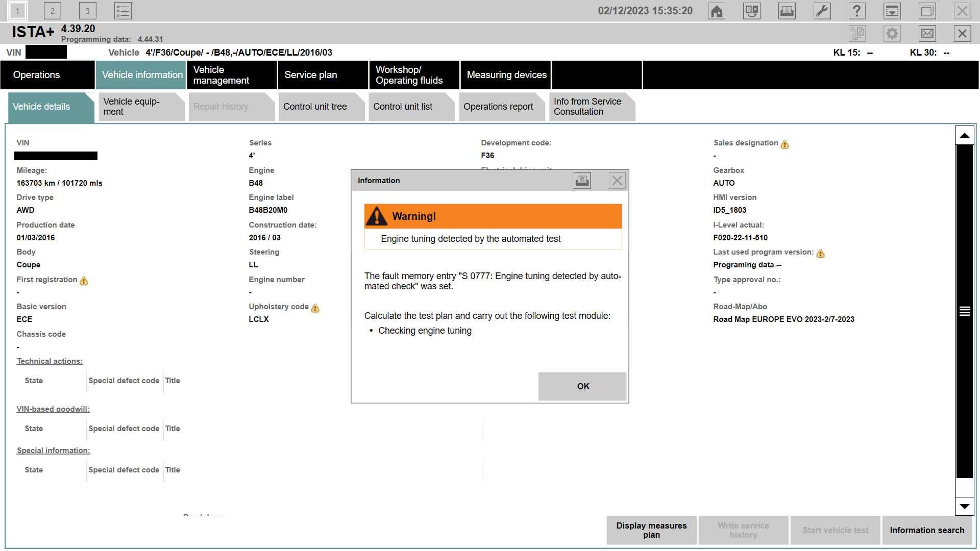980x551 pixels.
Task: Open the Operations main menu
Action: [47, 75]
